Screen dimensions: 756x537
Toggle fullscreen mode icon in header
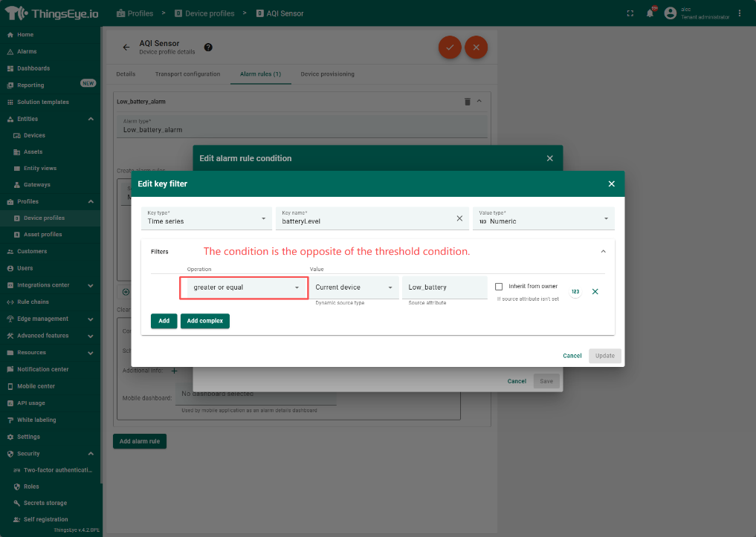(x=630, y=13)
